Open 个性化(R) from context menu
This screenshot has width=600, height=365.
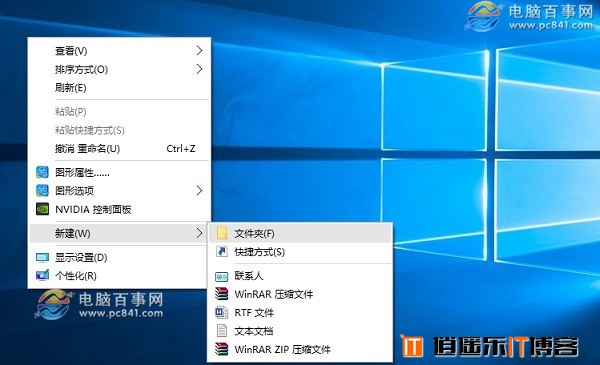point(120,275)
